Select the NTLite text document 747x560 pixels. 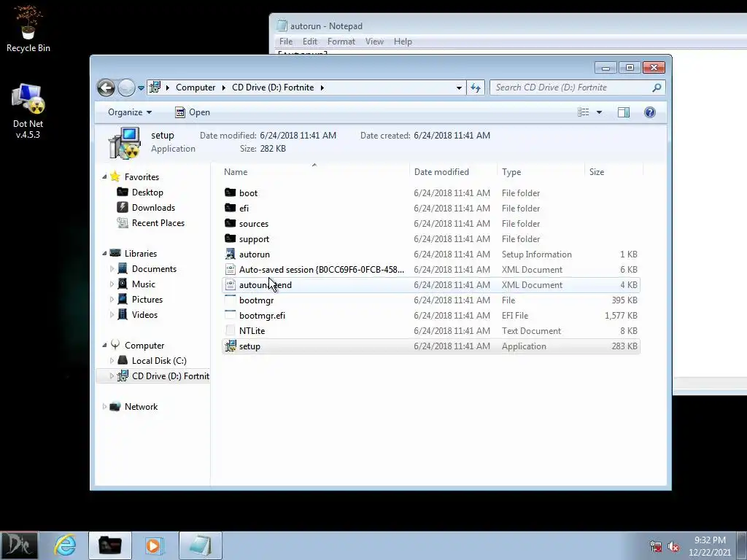coord(430,330)
